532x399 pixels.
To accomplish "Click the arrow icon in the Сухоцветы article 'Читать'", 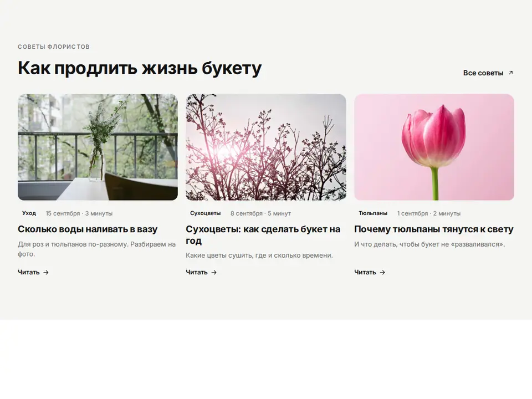I will (214, 272).
